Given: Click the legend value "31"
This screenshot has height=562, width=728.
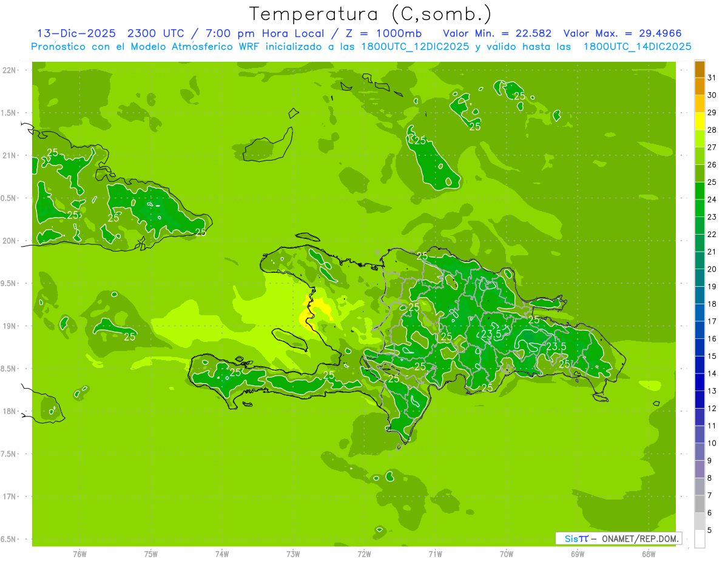Looking at the screenshot, I should coord(712,78).
